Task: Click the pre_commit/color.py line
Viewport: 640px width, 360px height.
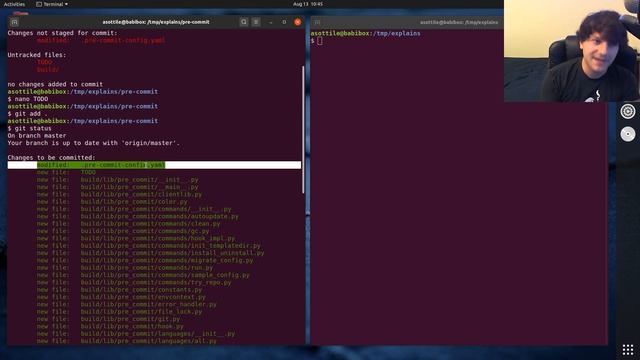Action: click(112, 202)
